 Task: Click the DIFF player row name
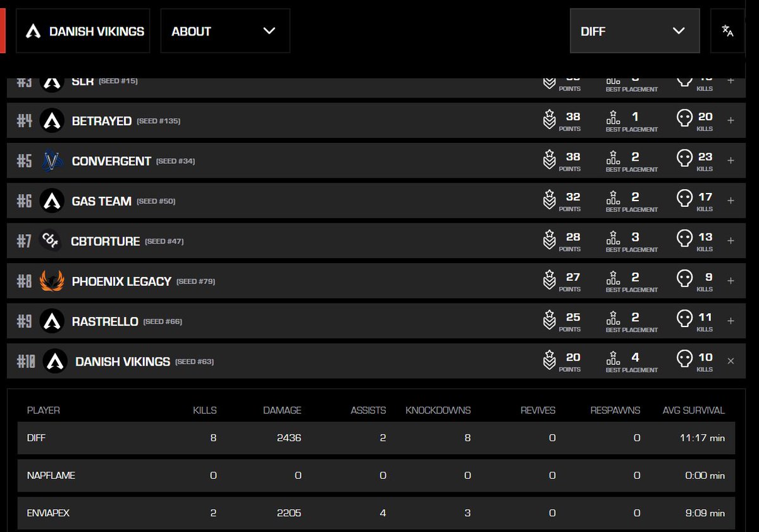pos(37,438)
